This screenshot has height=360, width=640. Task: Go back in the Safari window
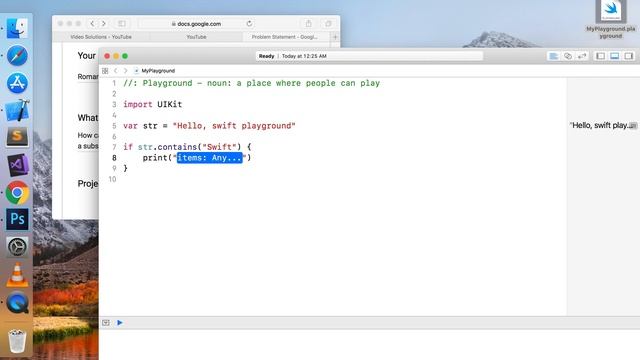pos(92,24)
